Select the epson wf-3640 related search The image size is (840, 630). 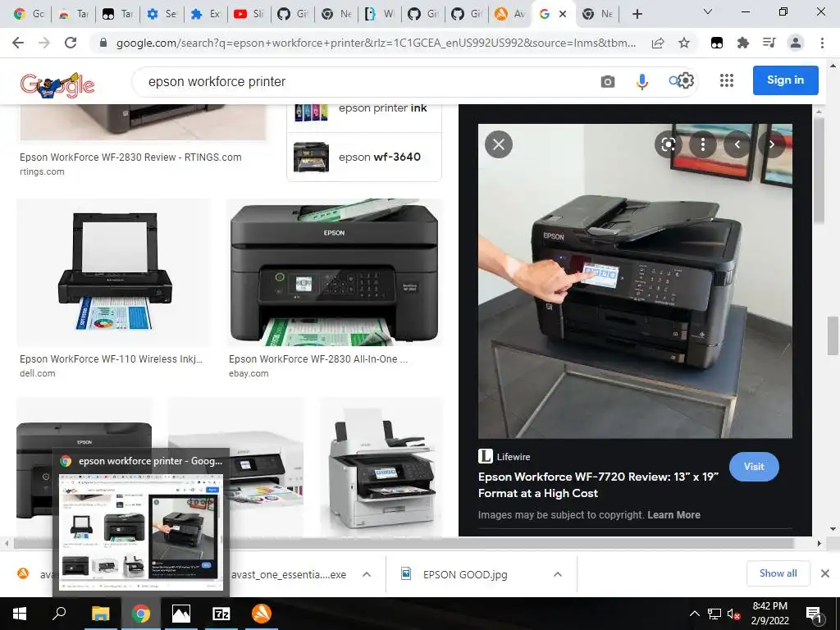click(364, 157)
